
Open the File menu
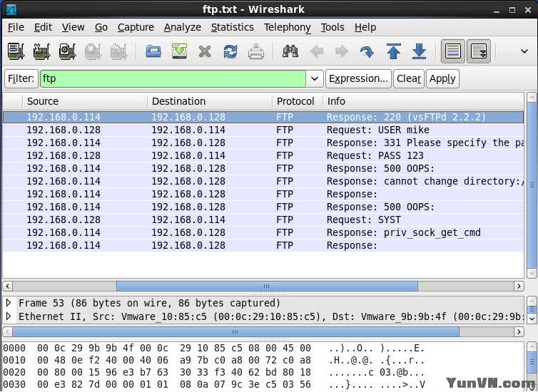click(x=16, y=27)
